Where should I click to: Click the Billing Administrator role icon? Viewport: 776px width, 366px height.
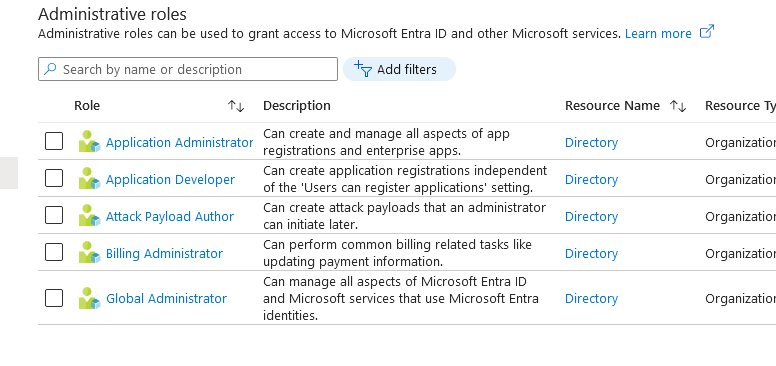coord(90,253)
